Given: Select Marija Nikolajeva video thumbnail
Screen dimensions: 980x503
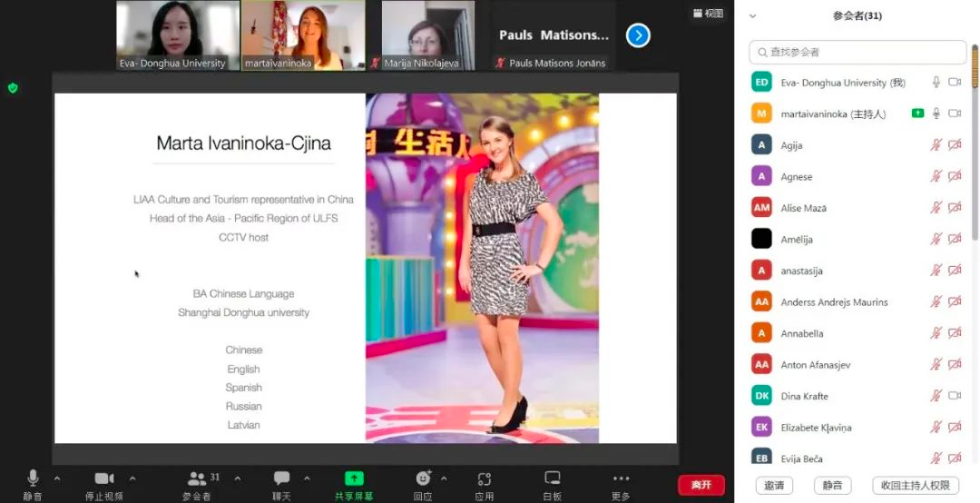Looking at the screenshot, I should pyautogui.click(x=428, y=35).
